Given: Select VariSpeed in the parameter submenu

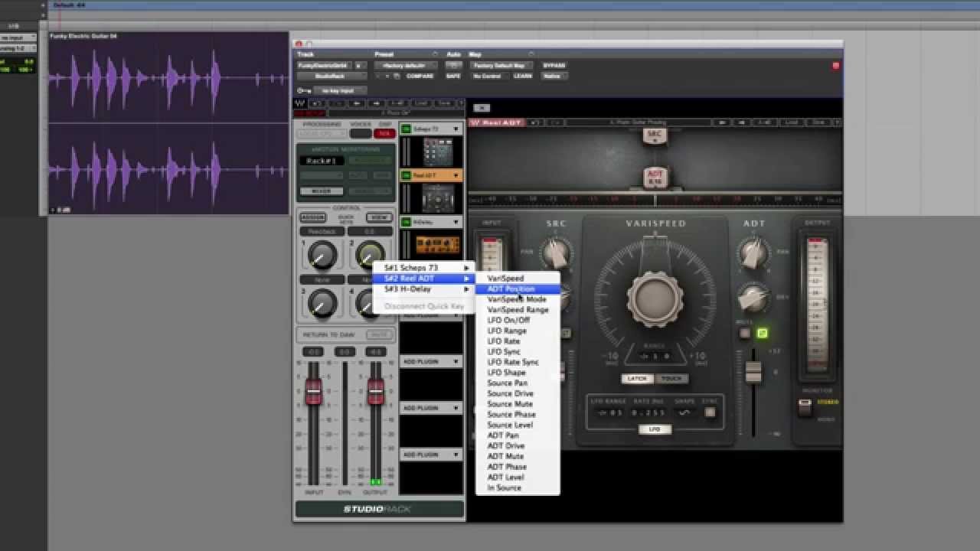Looking at the screenshot, I should pos(518,279).
